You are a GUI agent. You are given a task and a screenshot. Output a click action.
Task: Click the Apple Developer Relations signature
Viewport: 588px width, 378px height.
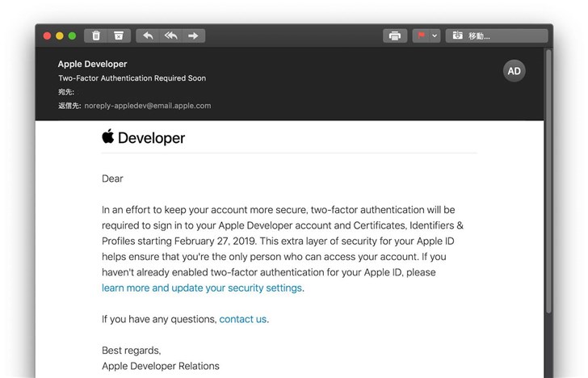[x=161, y=366]
